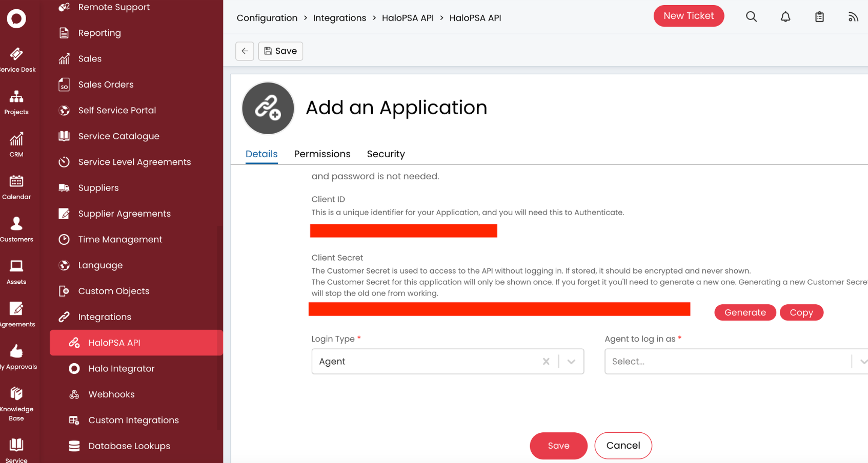This screenshot has width=868, height=463.
Task: Create a New Ticket
Action: (x=689, y=16)
